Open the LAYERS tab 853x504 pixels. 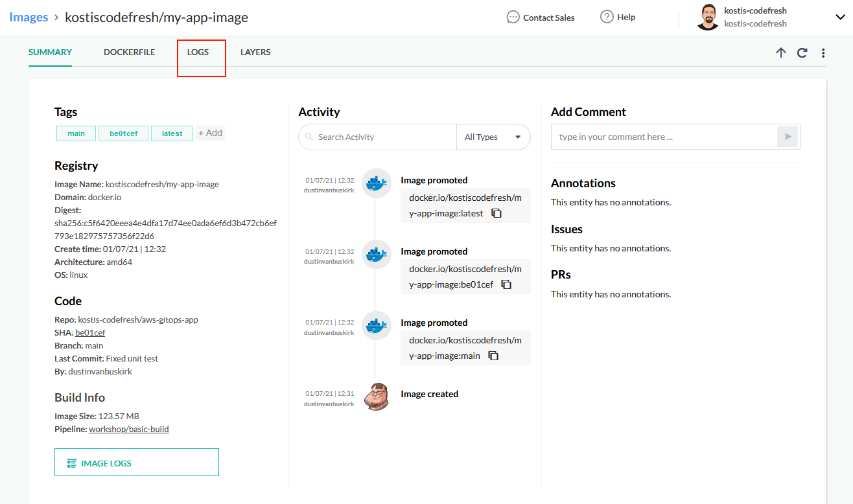(255, 52)
